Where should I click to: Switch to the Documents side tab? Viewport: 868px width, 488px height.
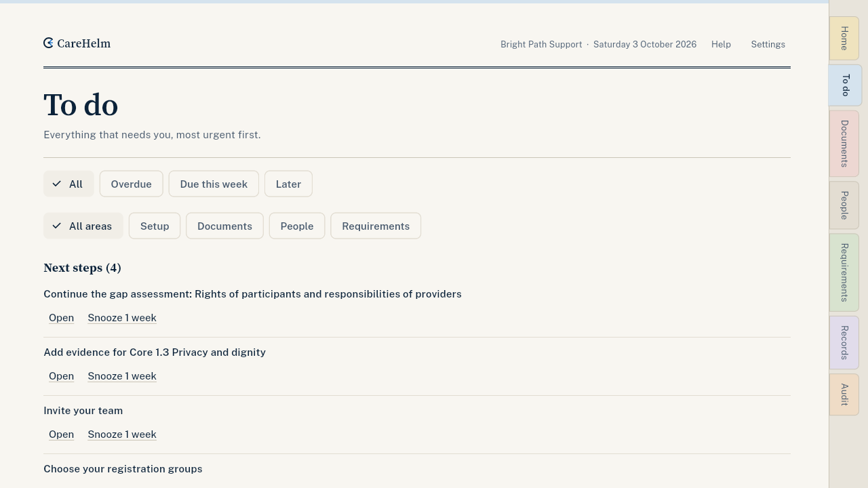pyautogui.click(x=844, y=144)
